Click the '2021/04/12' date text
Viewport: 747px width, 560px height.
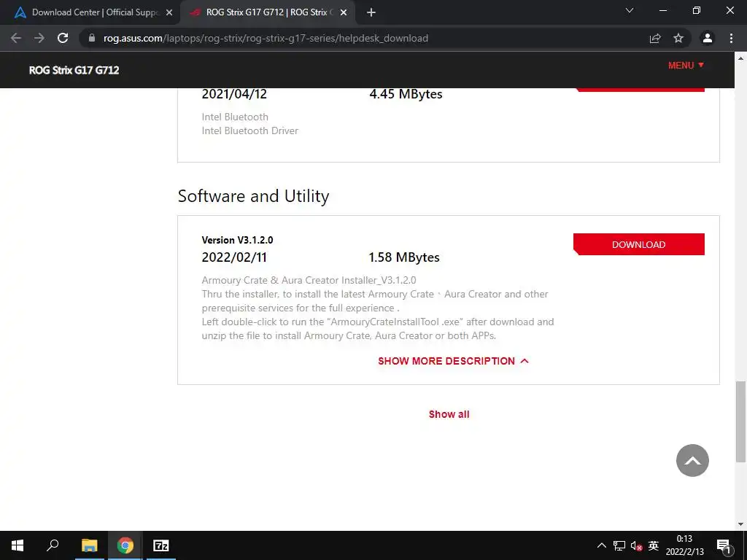click(234, 94)
